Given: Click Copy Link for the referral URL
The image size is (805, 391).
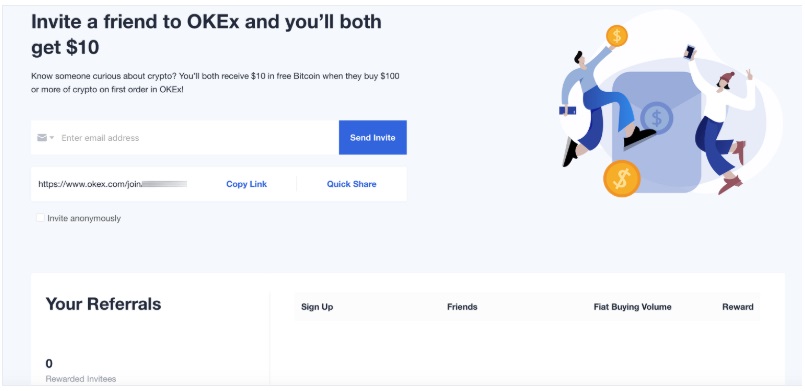Looking at the screenshot, I should coord(246,184).
